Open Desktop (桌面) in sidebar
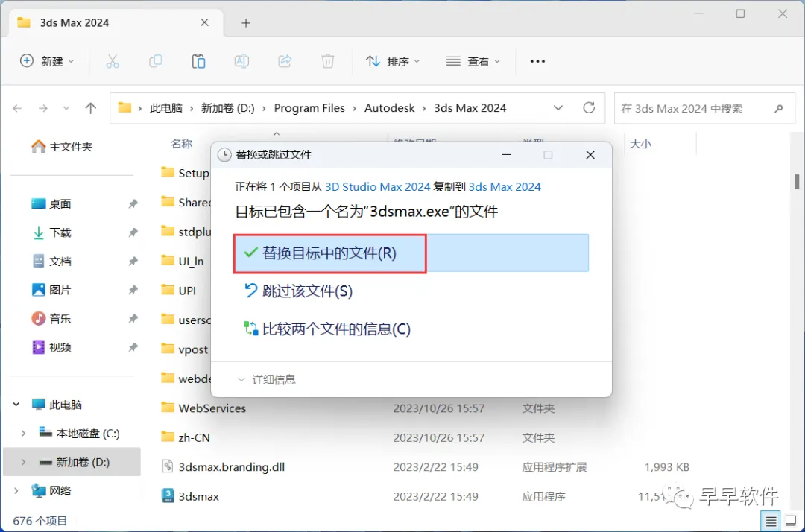805x532 pixels. pos(51,203)
